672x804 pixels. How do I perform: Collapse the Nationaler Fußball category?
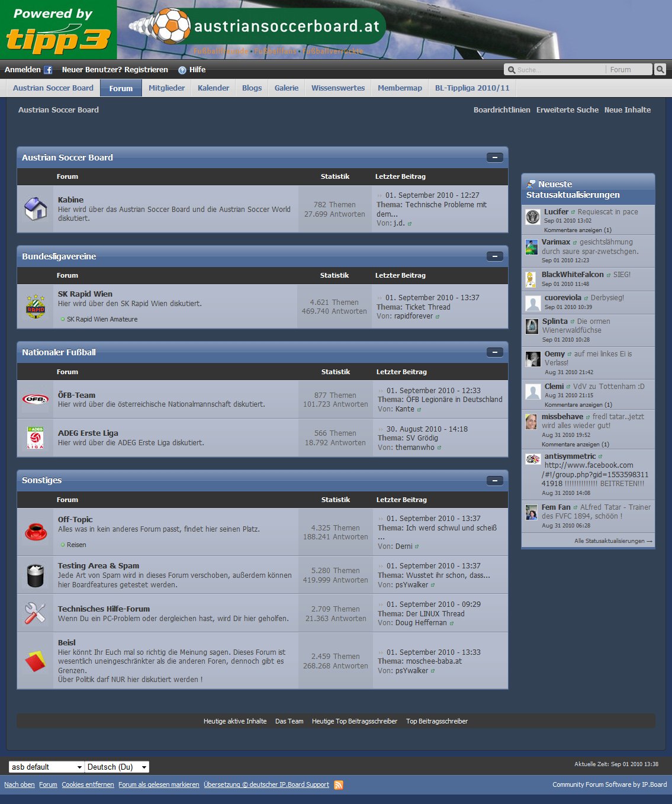click(494, 352)
